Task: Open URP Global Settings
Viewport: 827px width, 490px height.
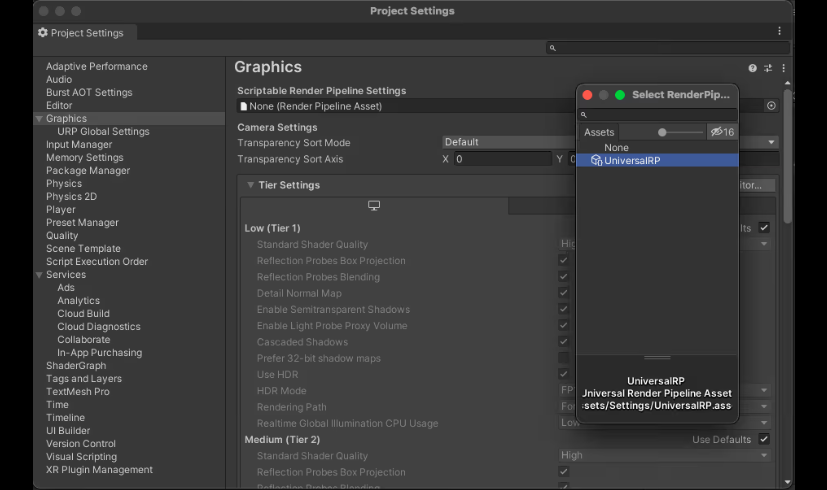Action: tap(103, 131)
